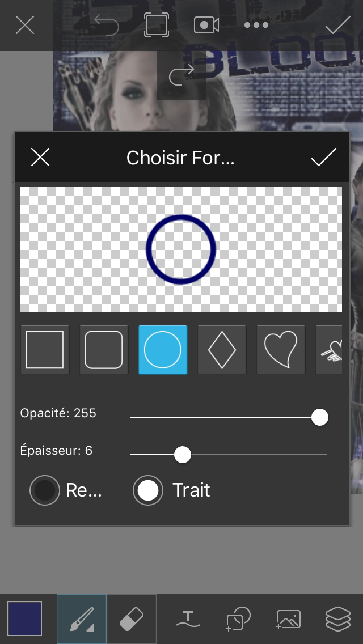
Task: Choose the diamond shape
Action: point(222,350)
